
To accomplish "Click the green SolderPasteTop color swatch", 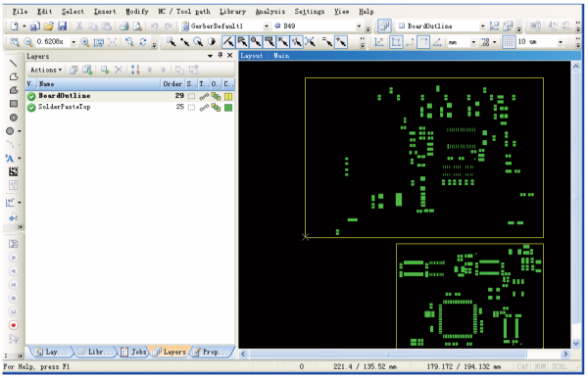I will coord(228,108).
